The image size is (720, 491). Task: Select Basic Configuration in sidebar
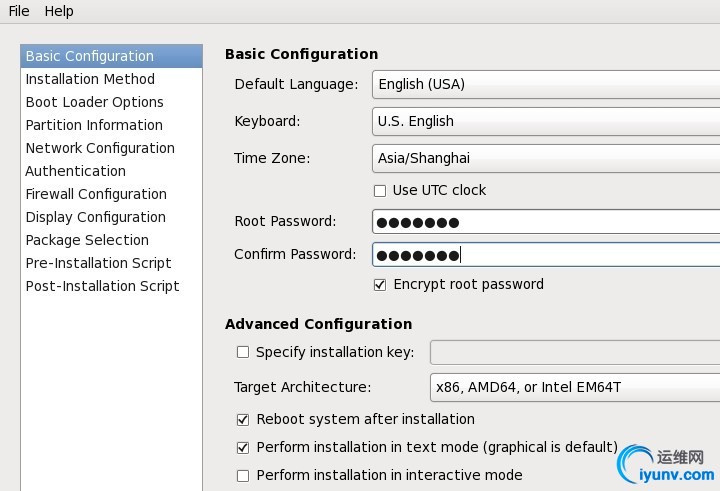point(89,56)
